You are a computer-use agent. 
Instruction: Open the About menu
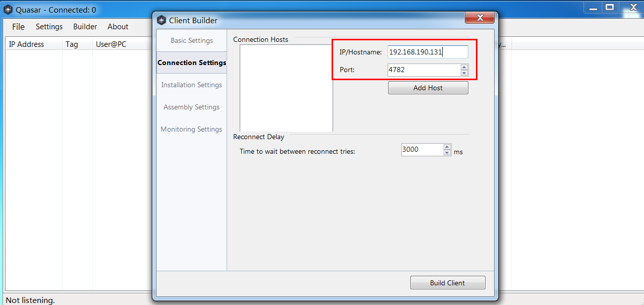(118, 27)
